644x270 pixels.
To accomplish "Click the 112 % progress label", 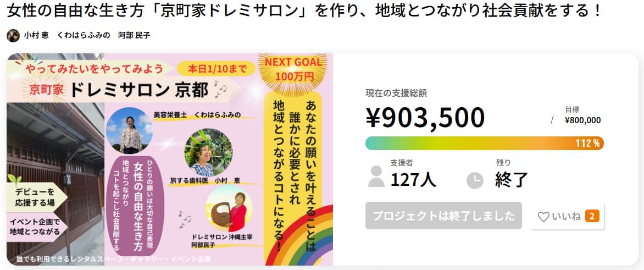I will [x=587, y=143].
